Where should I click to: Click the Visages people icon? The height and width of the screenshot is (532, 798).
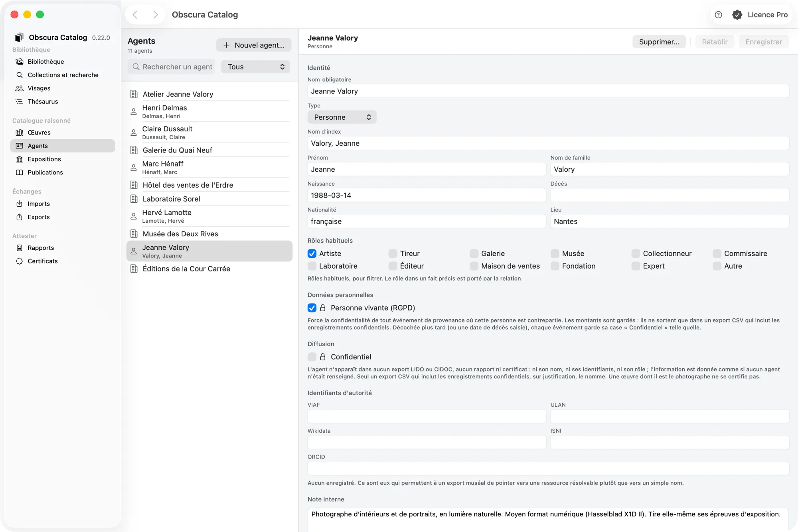coord(19,88)
